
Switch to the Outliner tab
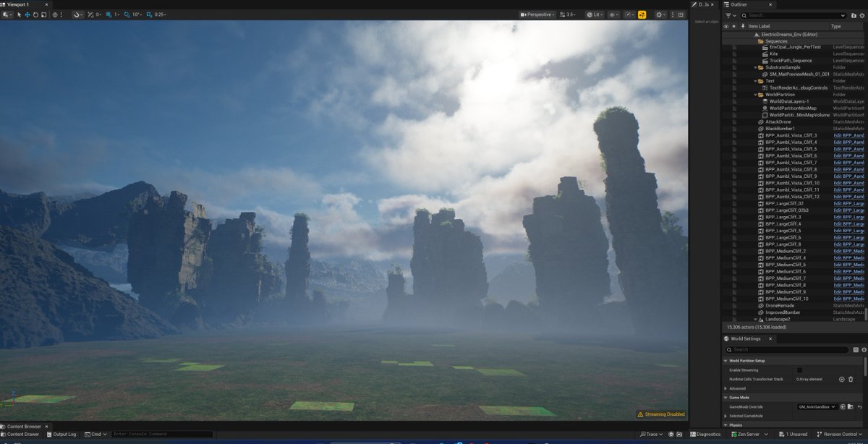739,4
